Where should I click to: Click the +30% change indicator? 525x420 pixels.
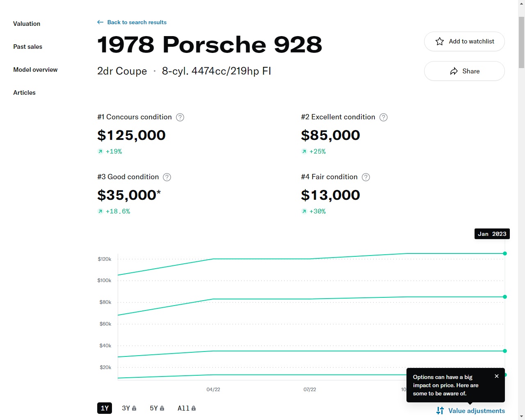[314, 211]
